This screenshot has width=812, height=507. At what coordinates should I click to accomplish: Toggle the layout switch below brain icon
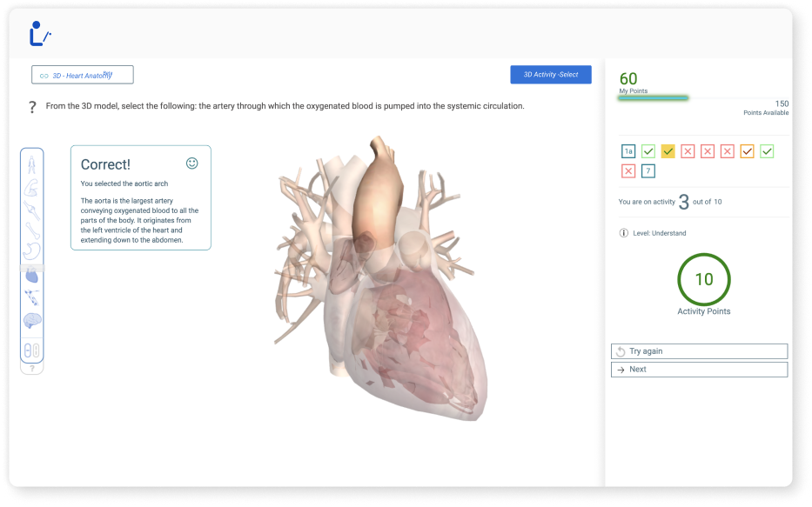pos(32,350)
